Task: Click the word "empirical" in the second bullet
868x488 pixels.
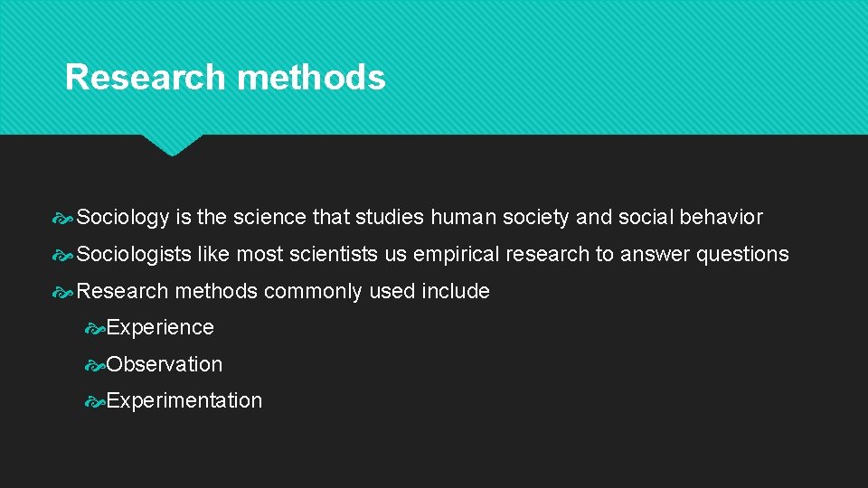Action: (456, 255)
